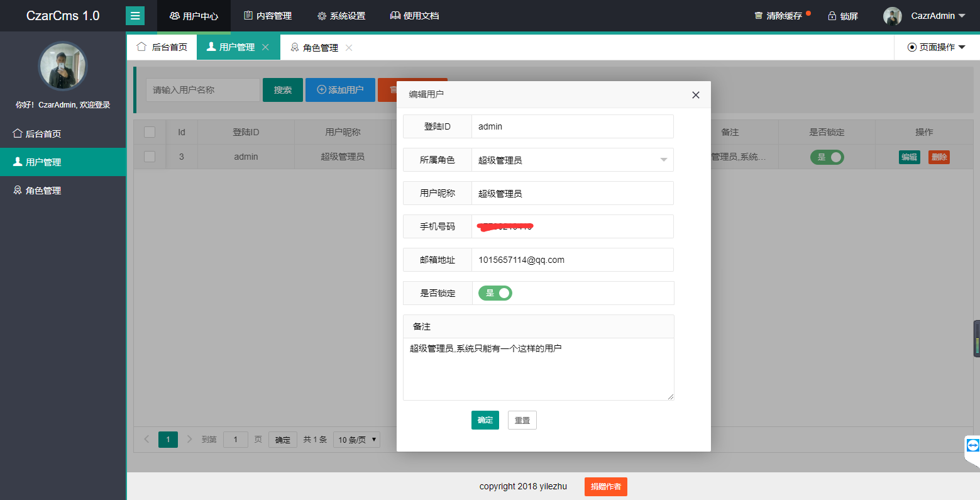Open the CazrAdmin account dropdown
The width and height of the screenshot is (980, 500).
click(x=938, y=16)
